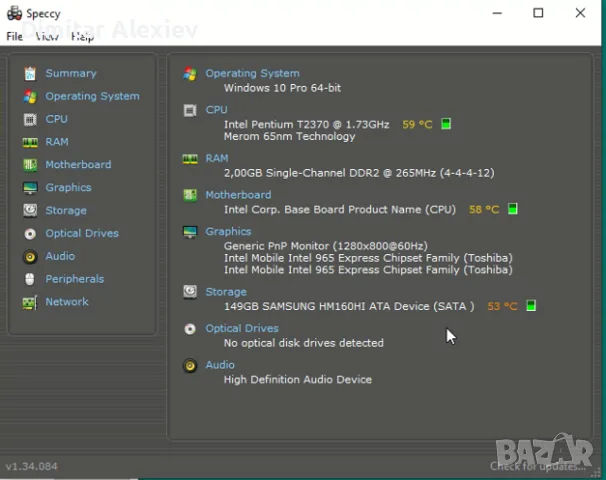The height and width of the screenshot is (480, 606).
Task: Open the Optical Drives heading in summary
Action: click(x=242, y=328)
